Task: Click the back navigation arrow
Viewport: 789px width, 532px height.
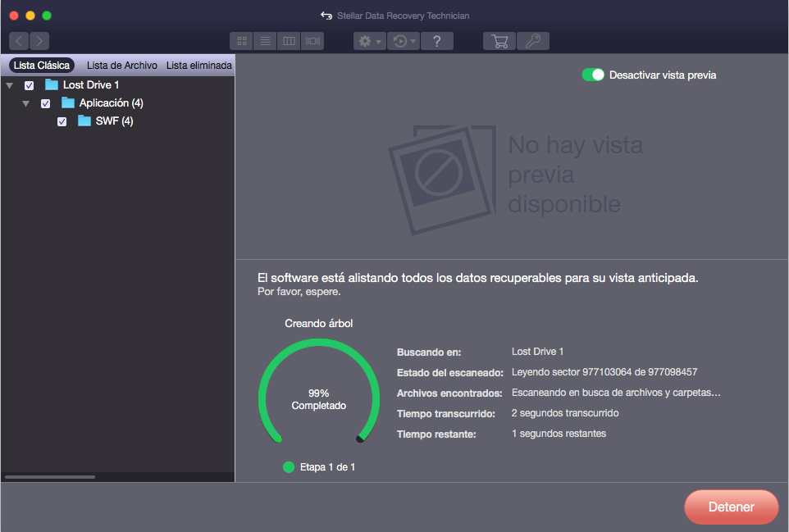Action: [19, 41]
